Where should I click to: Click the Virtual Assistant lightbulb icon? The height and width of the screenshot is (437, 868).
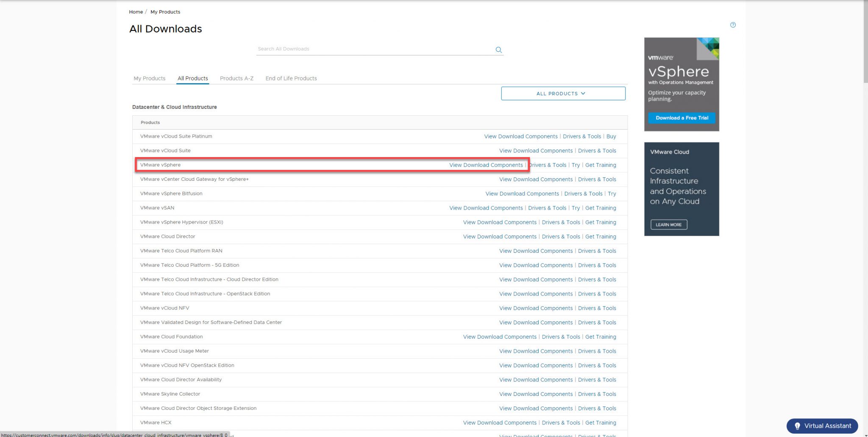tap(797, 426)
